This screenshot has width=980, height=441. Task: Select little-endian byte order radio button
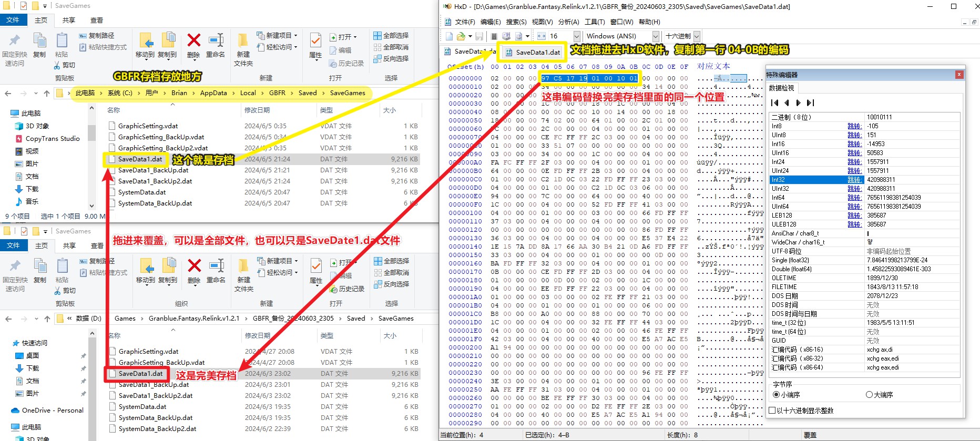[776, 395]
